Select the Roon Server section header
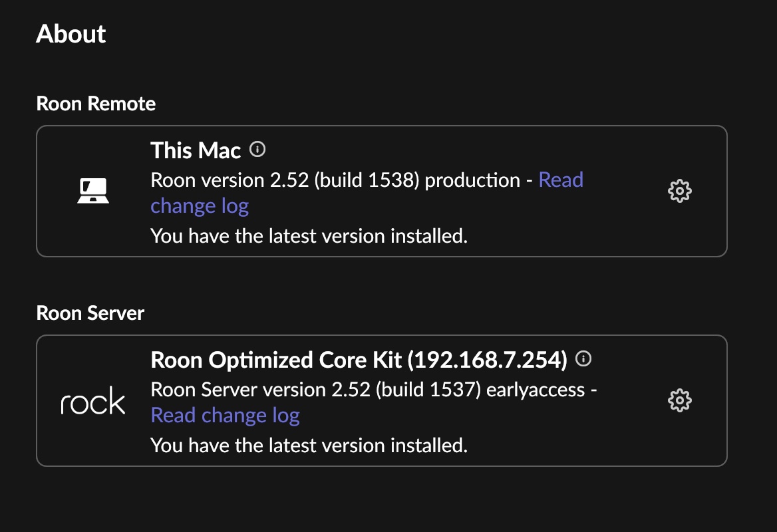This screenshot has width=777, height=532. [90, 313]
